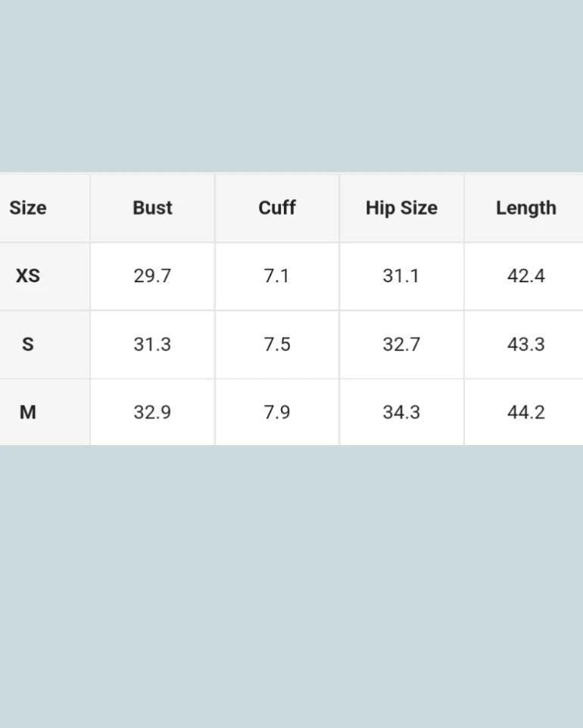This screenshot has height=728, width=583.
Task: Click the M cuff value 7.9
Action: click(x=277, y=412)
